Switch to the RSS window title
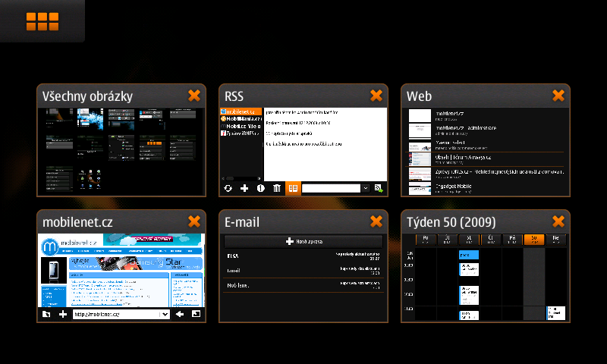This screenshot has width=607, height=364. pos(234,96)
